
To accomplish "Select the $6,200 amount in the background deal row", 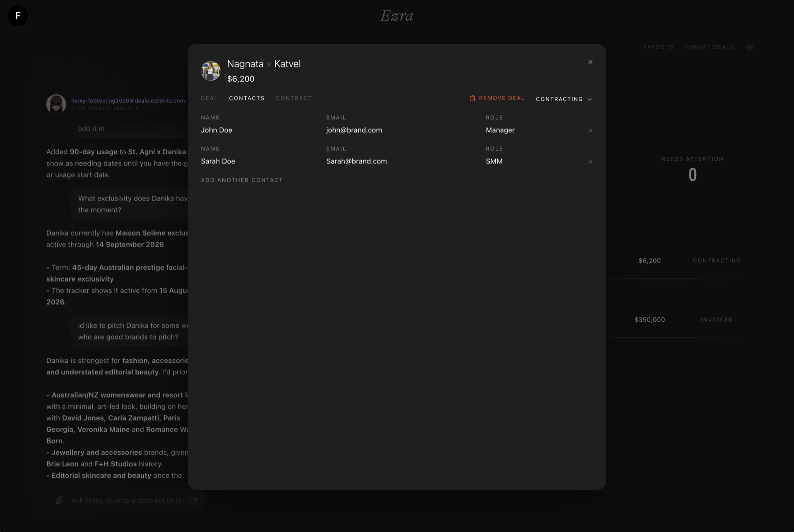I will click(649, 260).
